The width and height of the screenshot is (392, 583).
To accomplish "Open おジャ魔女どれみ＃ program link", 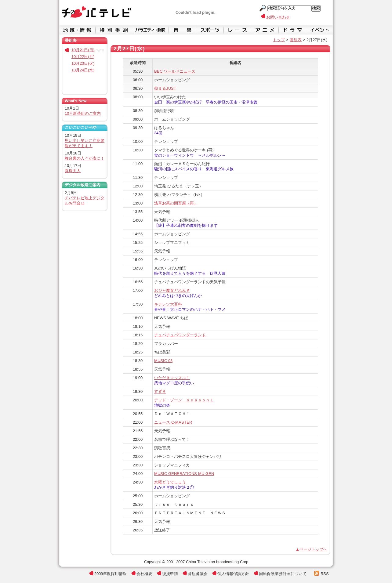I will click(172, 291).
